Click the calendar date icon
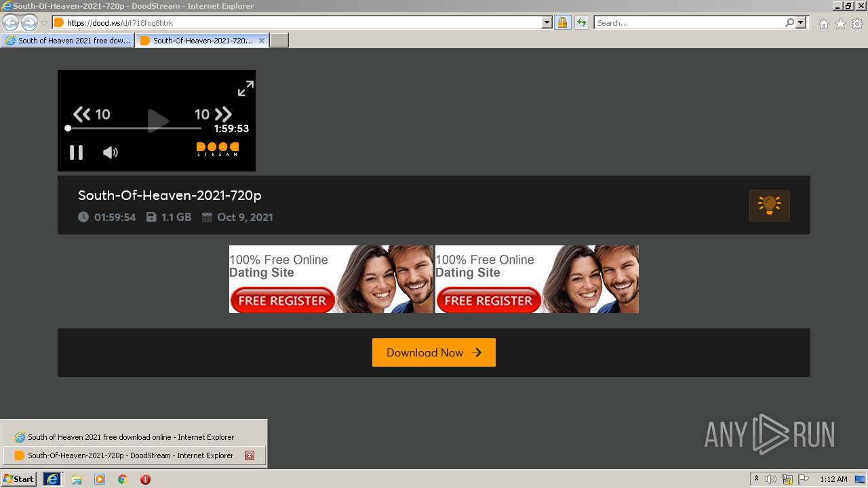The height and width of the screenshot is (488, 868). tap(207, 218)
